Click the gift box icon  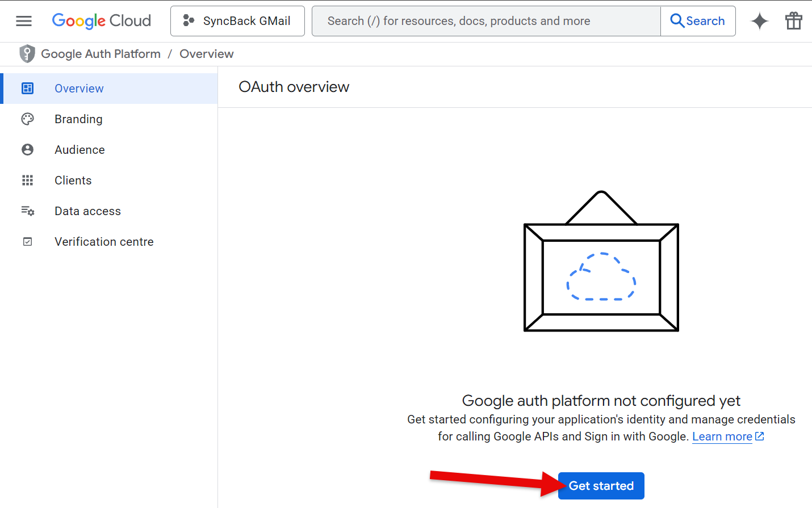(x=793, y=21)
